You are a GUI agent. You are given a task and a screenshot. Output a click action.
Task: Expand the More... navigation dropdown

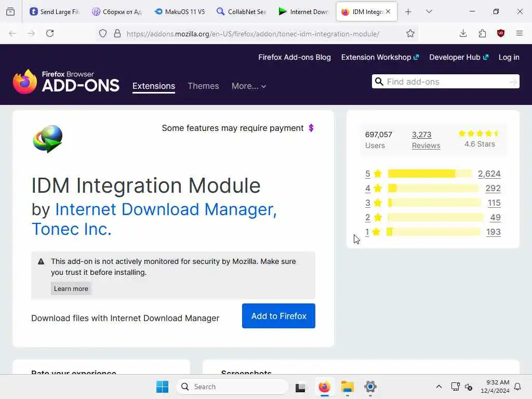click(249, 86)
